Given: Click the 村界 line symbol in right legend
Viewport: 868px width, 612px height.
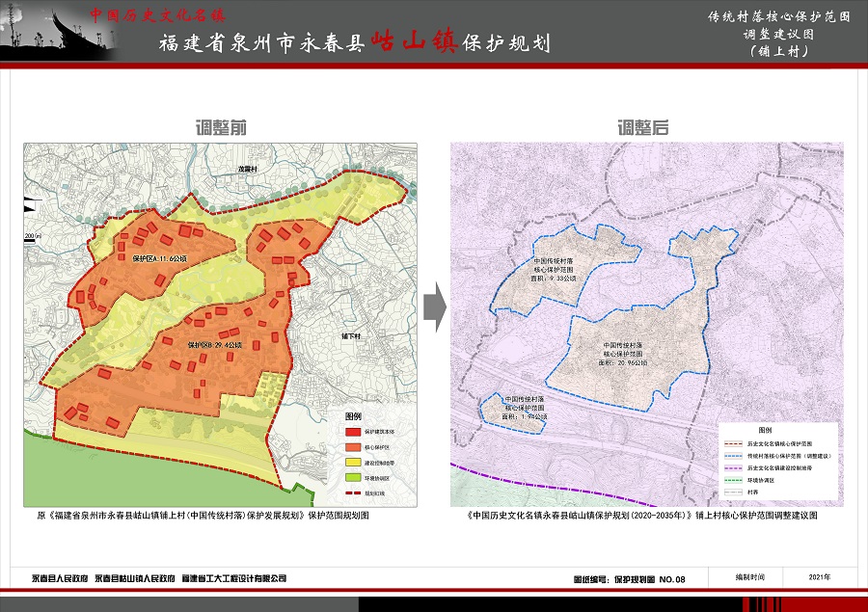Looking at the screenshot, I should pos(732,492).
